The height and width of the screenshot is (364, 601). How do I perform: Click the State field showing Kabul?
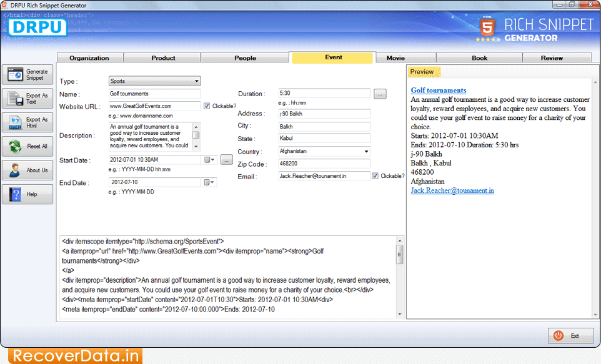pos(324,139)
